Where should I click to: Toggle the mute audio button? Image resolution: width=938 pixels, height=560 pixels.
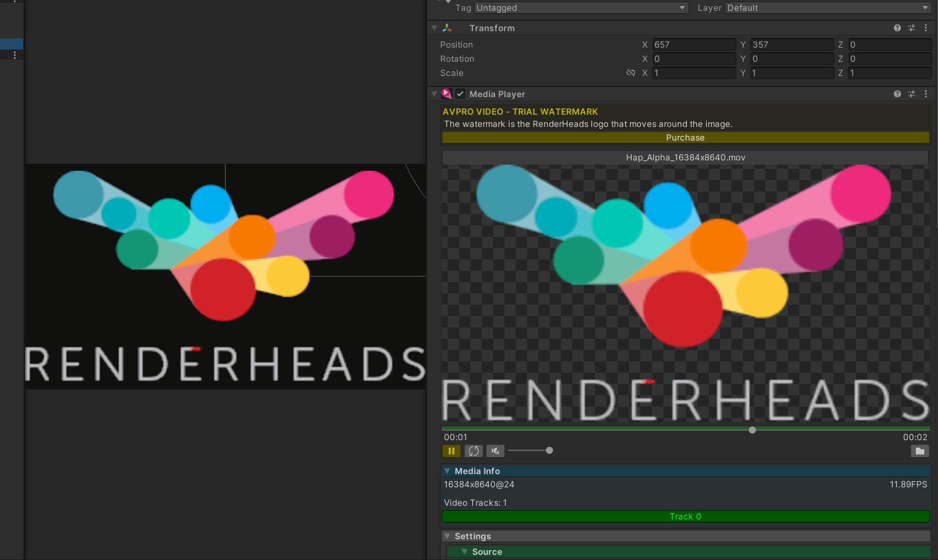(x=495, y=451)
